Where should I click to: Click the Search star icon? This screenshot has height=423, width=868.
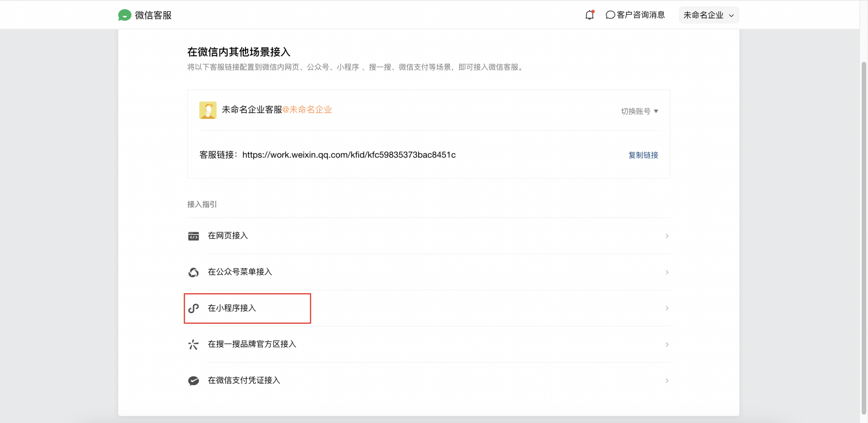(193, 344)
